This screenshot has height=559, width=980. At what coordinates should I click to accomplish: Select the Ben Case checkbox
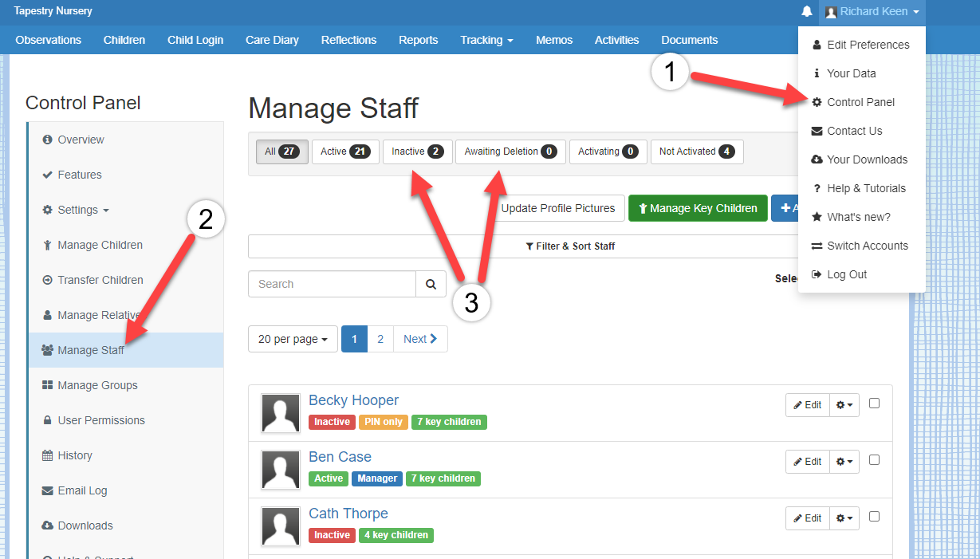click(x=874, y=460)
